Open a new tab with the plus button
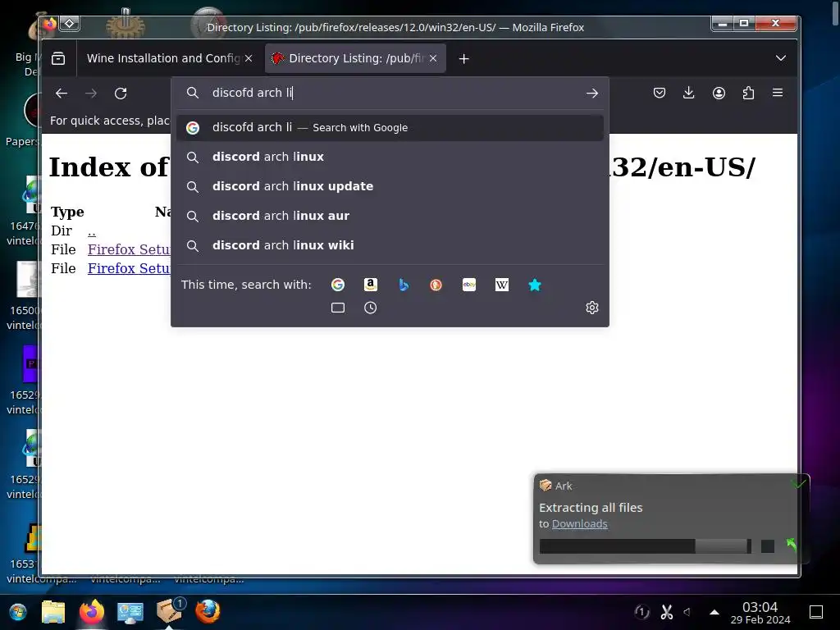Image resolution: width=840 pixels, height=630 pixels. tap(464, 58)
